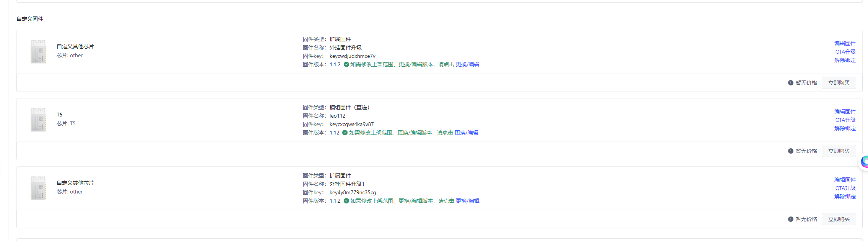The image size is (868, 241).
Task: Click 暂无价格 text in 外挂固件升级1 card
Action: pyautogui.click(x=806, y=219)
